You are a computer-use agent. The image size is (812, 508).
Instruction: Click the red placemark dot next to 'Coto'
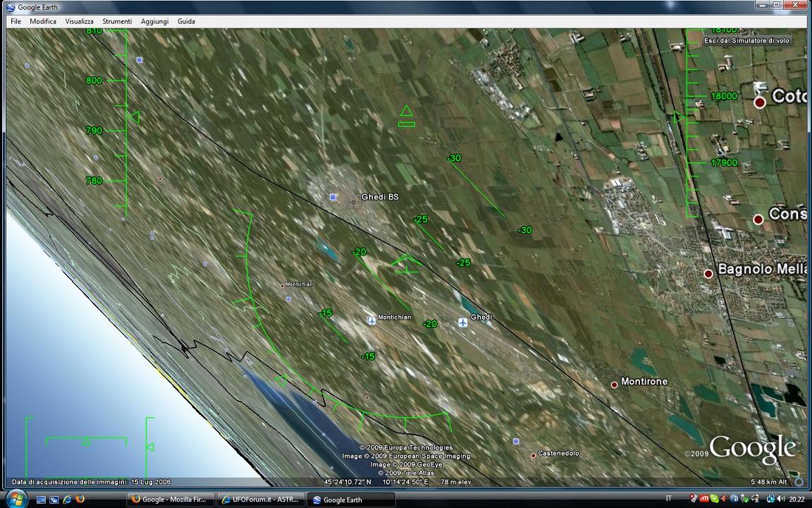click(x=760, y=102)
